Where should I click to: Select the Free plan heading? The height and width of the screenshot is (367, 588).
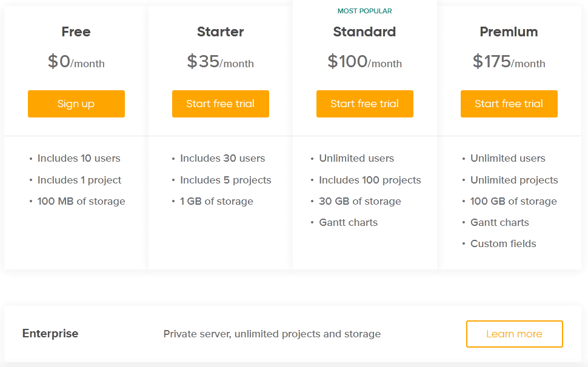click(76, 31)
